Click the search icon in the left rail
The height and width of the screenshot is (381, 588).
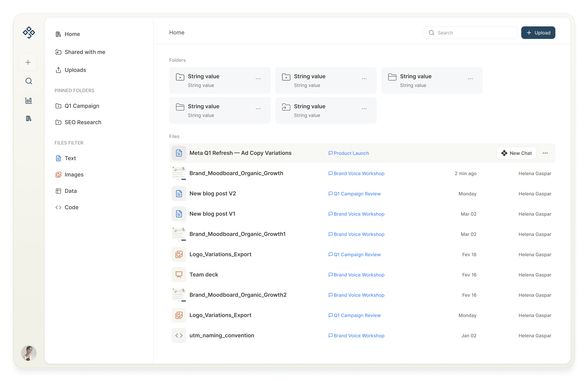point(28,81)
